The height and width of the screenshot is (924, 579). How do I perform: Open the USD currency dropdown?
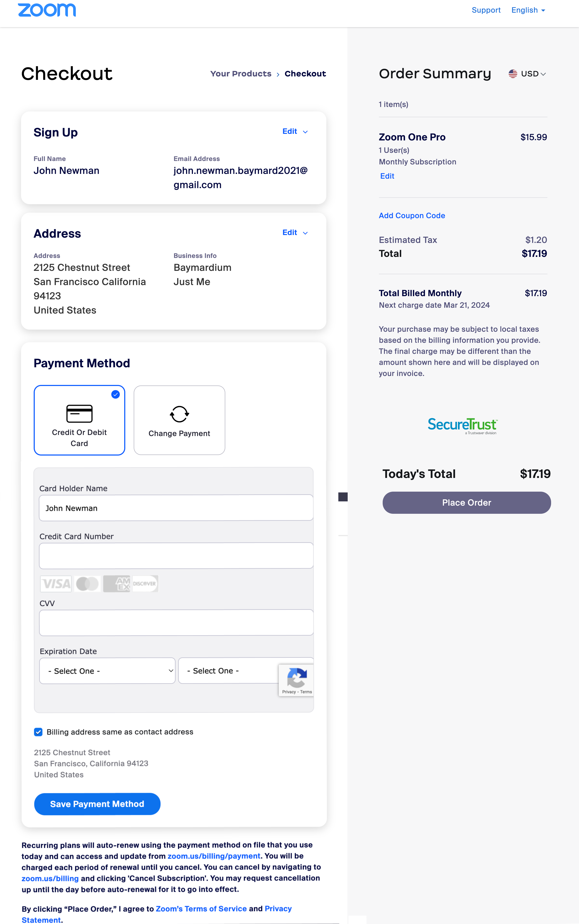527,74
